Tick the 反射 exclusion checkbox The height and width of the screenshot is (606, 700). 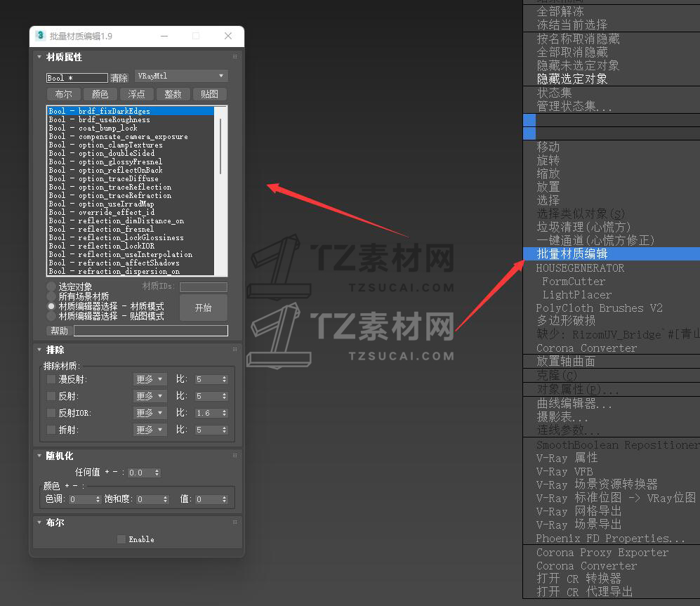pos(51,396)
